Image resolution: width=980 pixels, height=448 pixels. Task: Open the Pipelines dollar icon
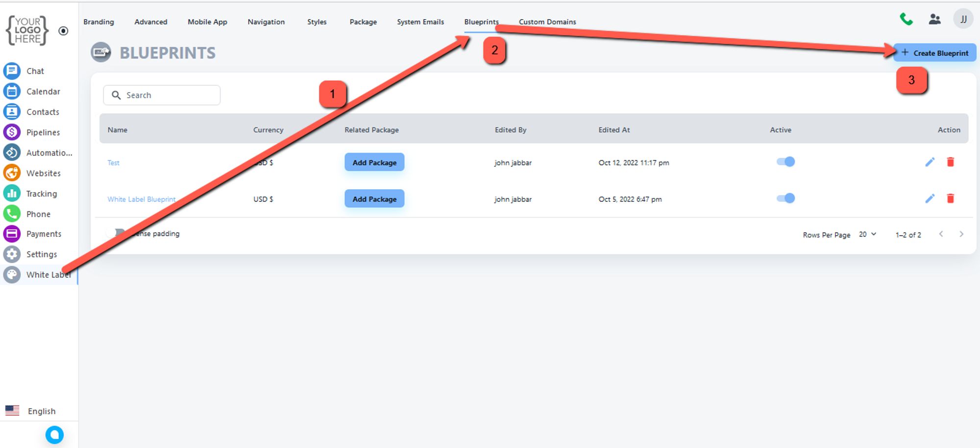coord(12,132)
